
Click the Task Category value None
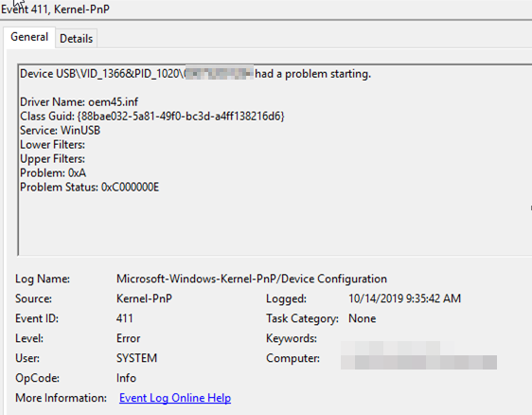pyautogui.click(x=362, y=318)
